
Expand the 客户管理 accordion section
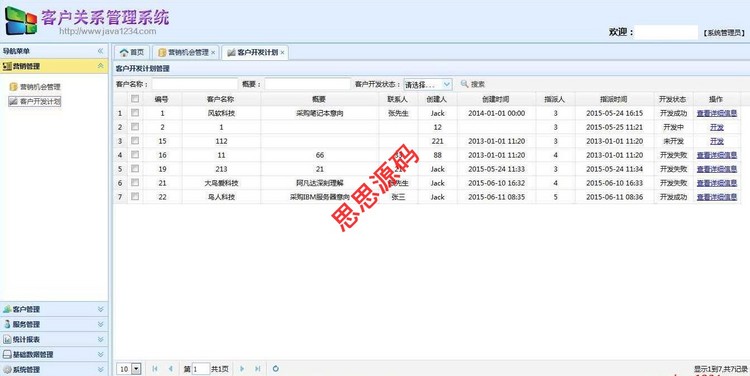(x=100, y=309)
